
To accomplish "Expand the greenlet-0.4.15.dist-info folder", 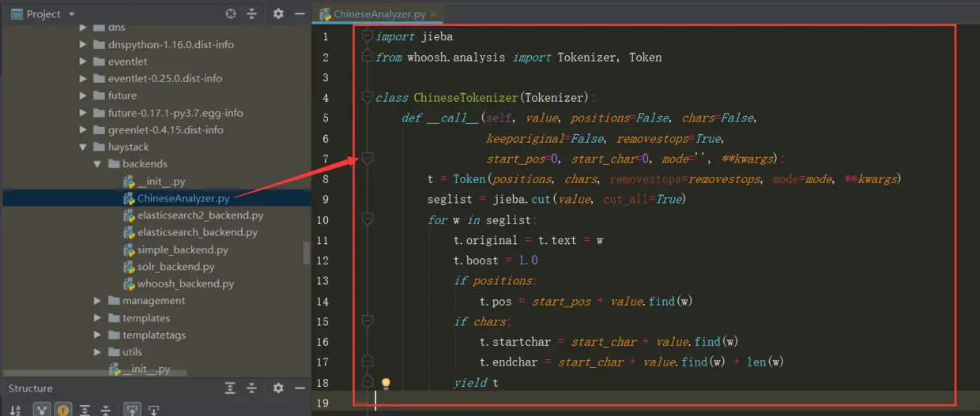I will [84, 130].
